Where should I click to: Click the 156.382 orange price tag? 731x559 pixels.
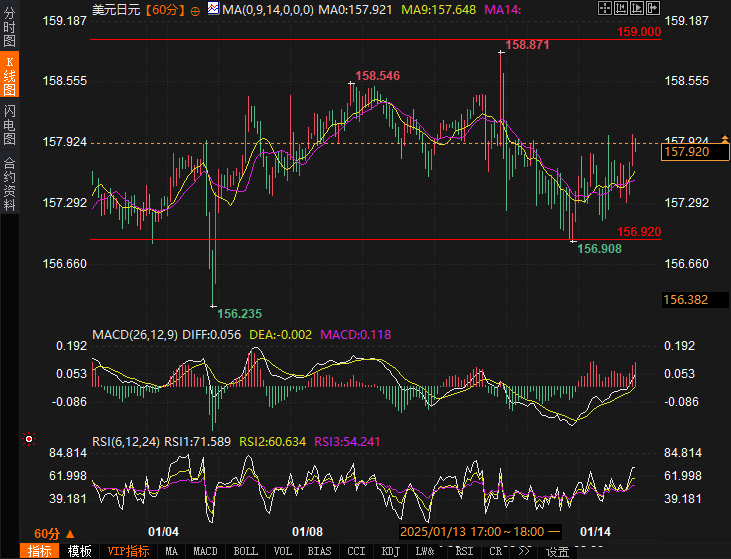[x=685, y=299]
